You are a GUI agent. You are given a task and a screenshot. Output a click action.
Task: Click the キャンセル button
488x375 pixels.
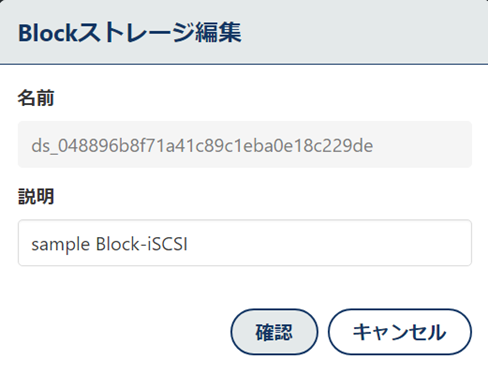click(x=400, y=332)
